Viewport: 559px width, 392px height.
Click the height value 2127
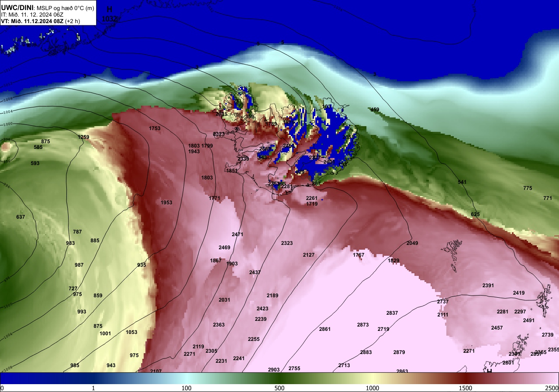pos(309,255)
